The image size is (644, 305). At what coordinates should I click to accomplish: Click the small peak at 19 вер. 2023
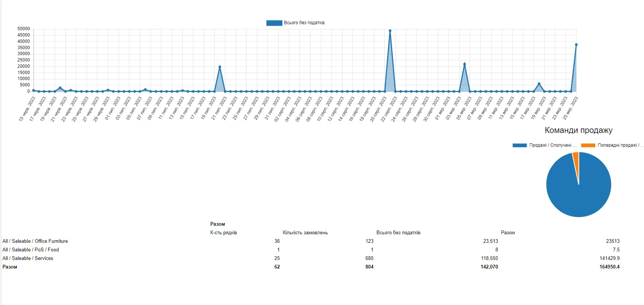[539, 84]
